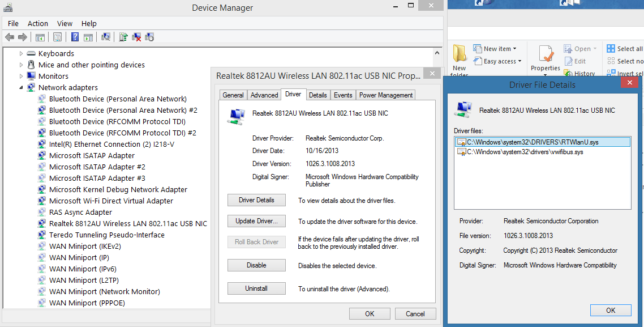
Task: Open the Easy access dropdown in Explorer
Action: [x=497, y=61]
